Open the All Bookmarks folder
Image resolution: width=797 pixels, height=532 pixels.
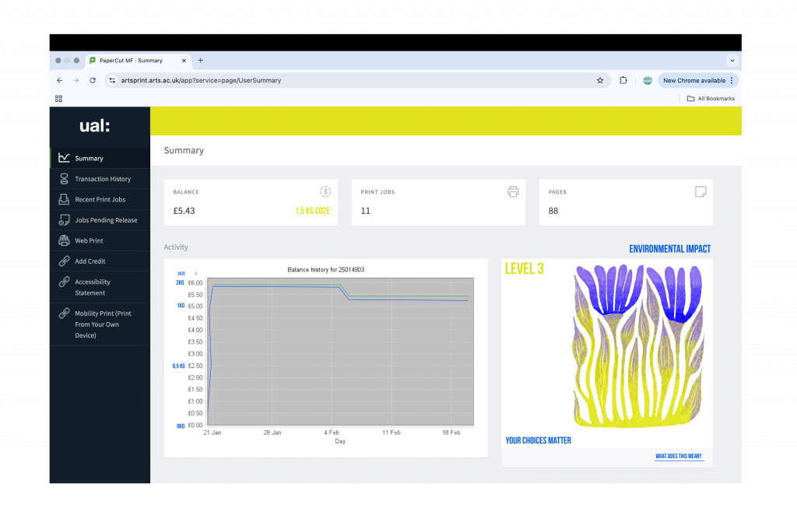711,99
